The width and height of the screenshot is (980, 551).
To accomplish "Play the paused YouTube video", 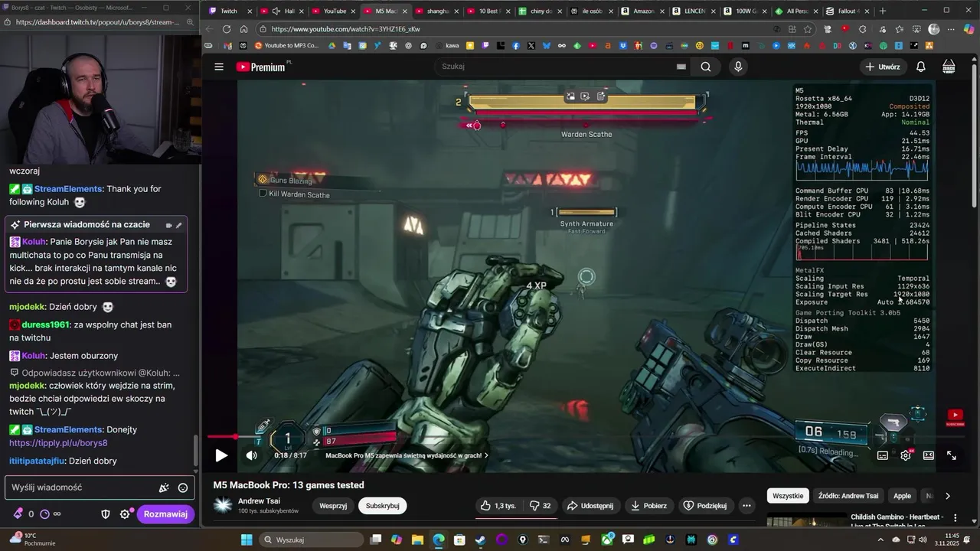I will [x=221, y=455].
